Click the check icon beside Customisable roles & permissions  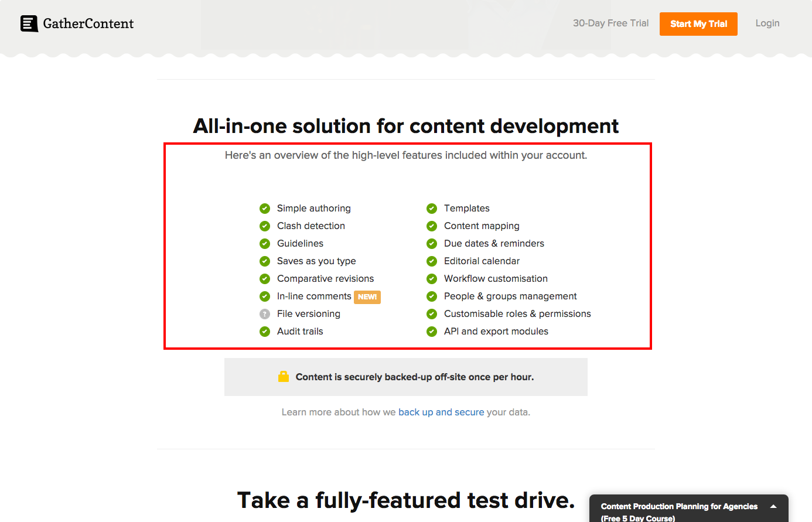coord(432,314)
